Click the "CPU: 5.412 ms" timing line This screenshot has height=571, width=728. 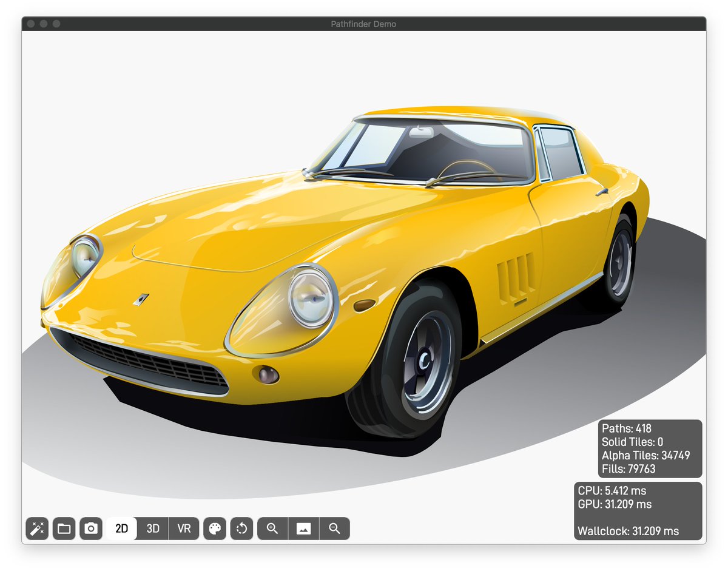[612, 490]
